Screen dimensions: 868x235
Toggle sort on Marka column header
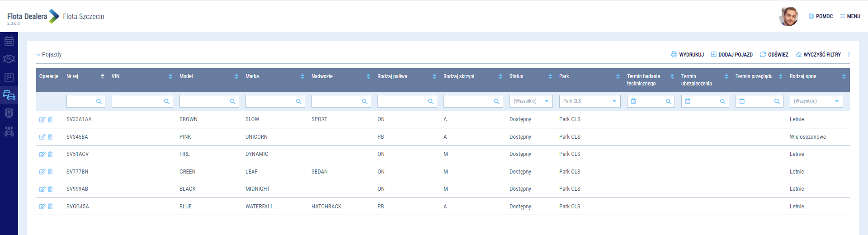pyautogui.click(x=302, y=76)
